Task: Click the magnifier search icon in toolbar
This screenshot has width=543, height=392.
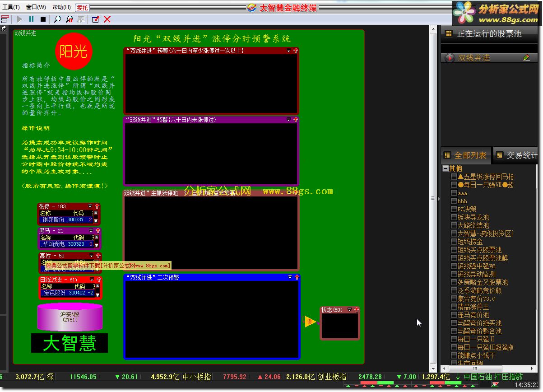Action: pyautogui.click(x=57, y=19)
